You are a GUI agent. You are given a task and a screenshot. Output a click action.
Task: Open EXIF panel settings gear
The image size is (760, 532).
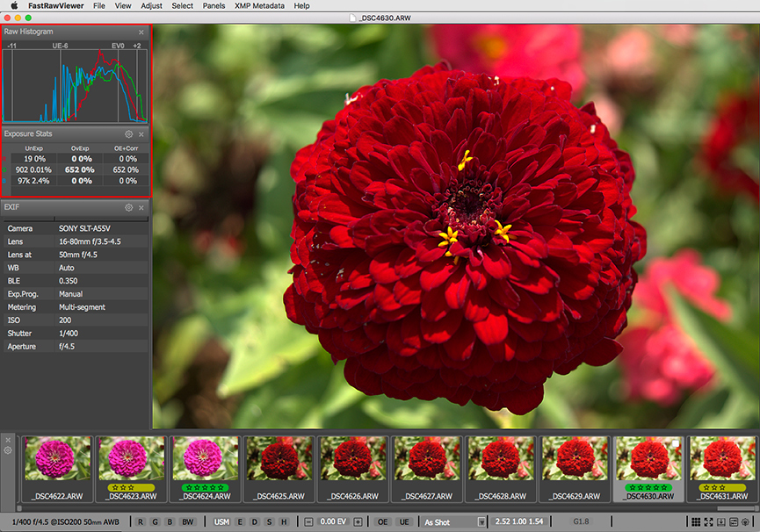pos(129,208)
